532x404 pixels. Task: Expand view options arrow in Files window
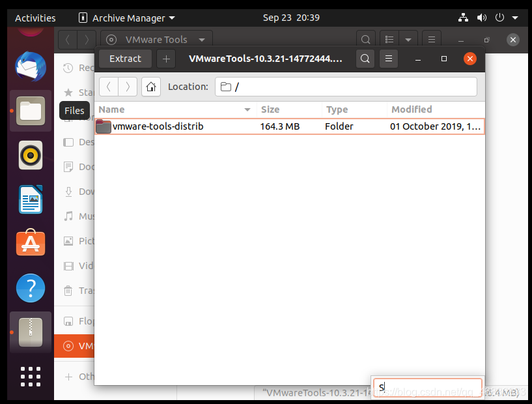click(408, 40)
